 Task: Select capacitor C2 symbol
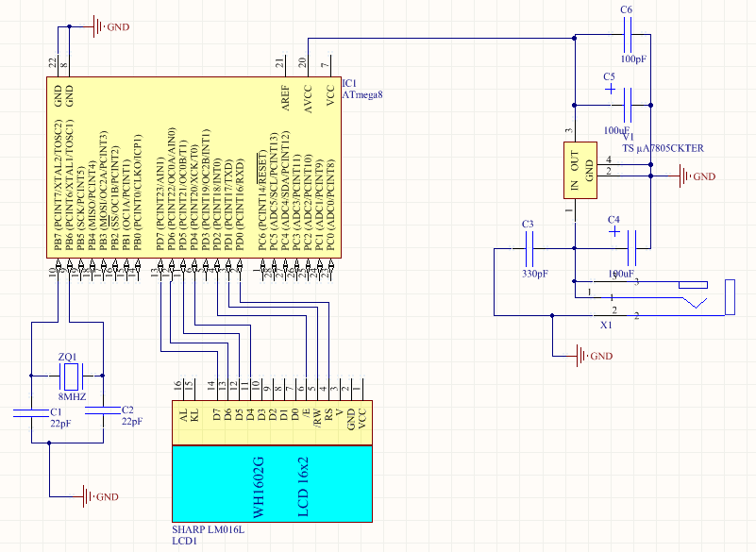tap(101, 411)
